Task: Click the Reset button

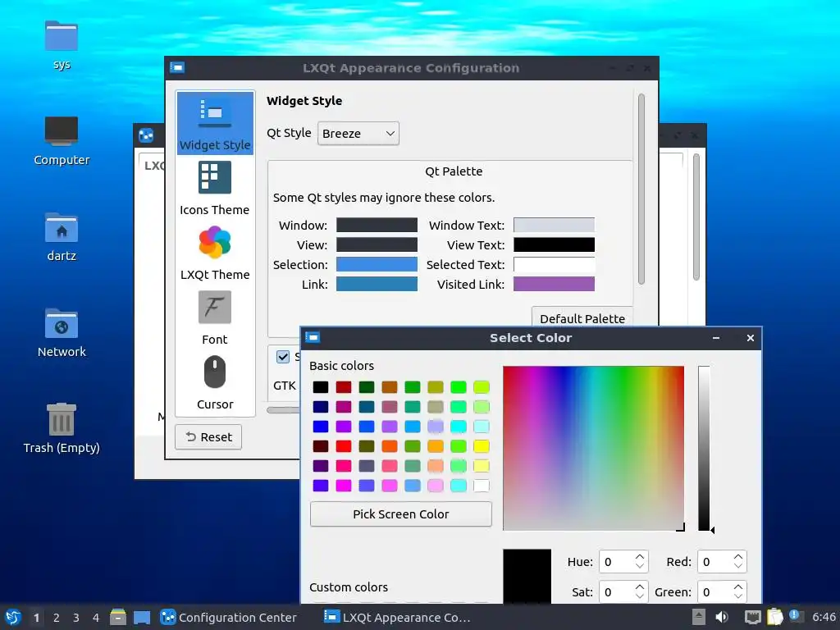Action: click(x=208, y=436)
